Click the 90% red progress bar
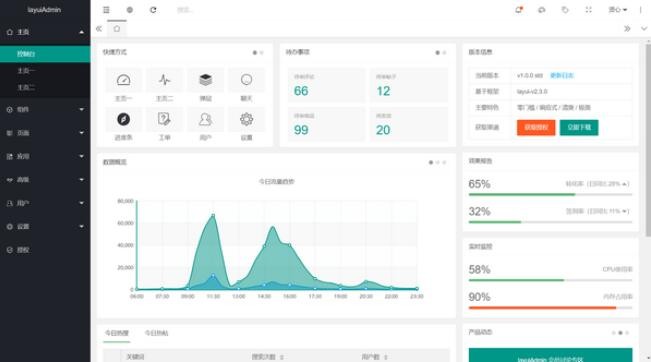The width and height of the screenshot is (651, 362). (551, 308)
